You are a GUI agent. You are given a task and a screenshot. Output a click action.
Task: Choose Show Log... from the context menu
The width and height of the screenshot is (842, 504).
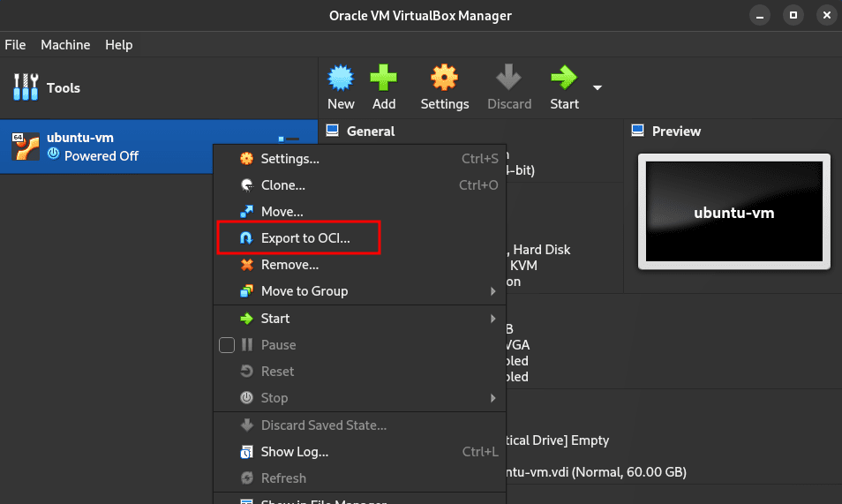(360, 452)
